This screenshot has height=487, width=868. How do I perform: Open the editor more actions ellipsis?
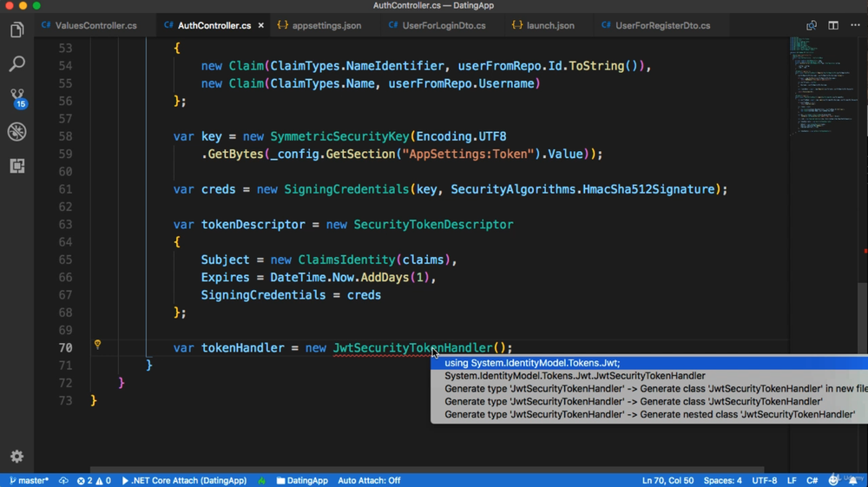point(855,25)
